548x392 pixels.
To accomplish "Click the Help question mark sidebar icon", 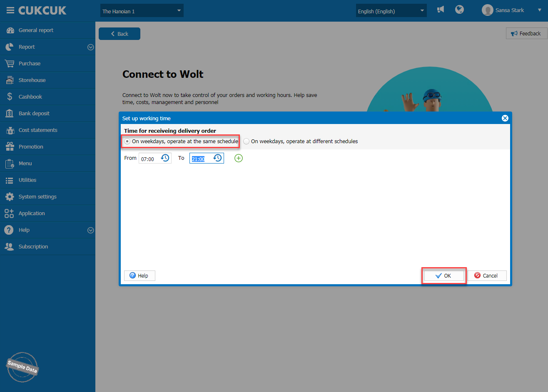I will pos(9,230).
